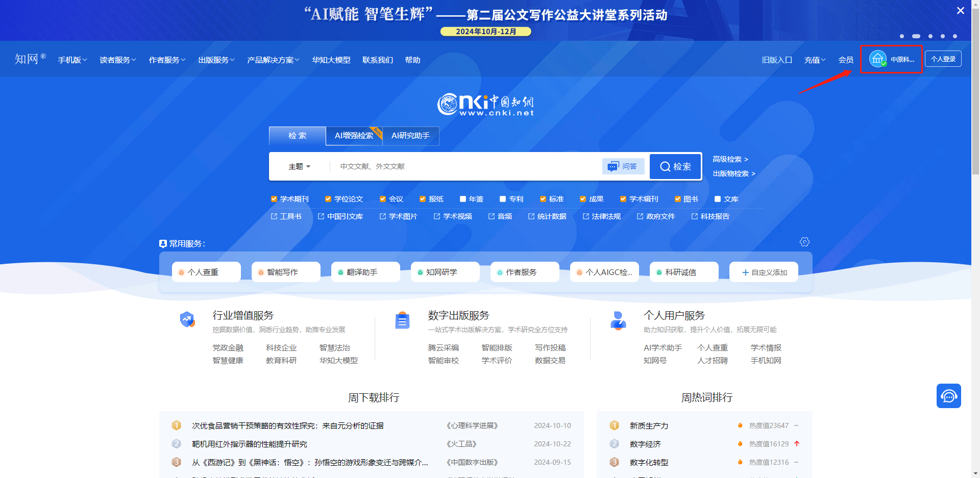
Task: Click the common services settings gear icon
Action: [804, 242]
